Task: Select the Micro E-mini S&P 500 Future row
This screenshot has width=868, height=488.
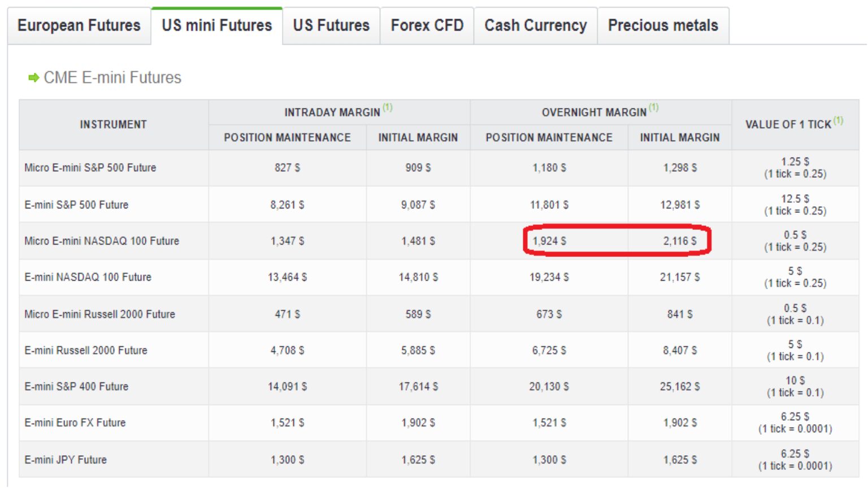Action: point(90,168)
